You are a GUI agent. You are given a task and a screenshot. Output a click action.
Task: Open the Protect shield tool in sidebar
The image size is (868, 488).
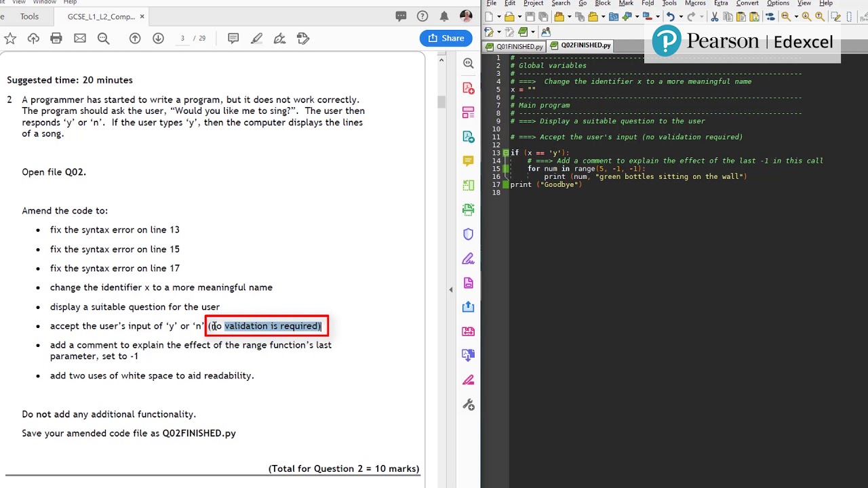pos(469,234)
